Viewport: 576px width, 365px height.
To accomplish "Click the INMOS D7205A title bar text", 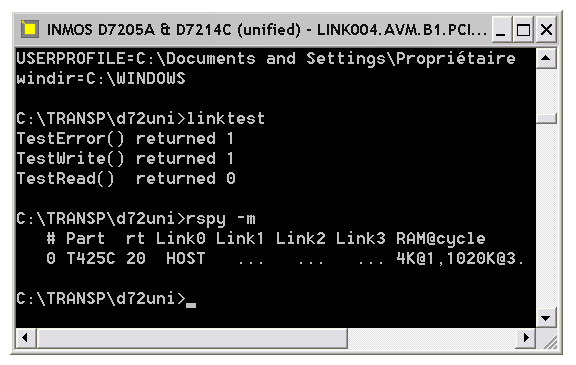I will [x=267, y=30].
